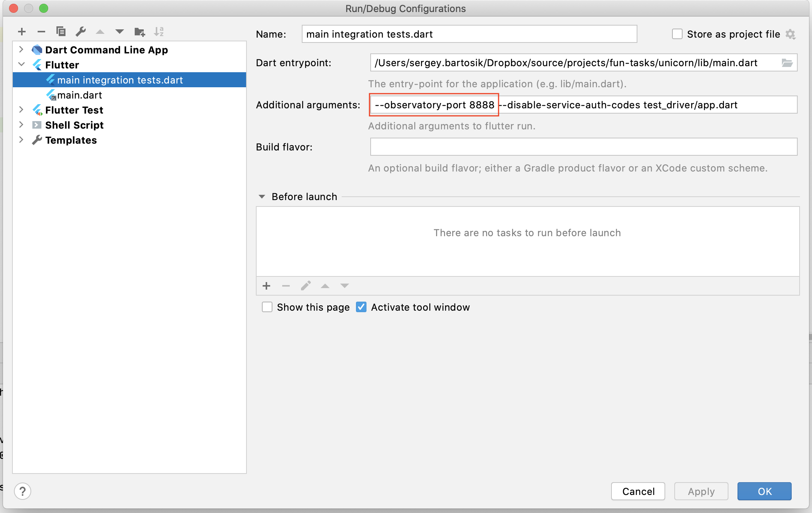Viewport: 812px width, 513px height.
Task: Create a new configuration folder
Action: (139, 32)
